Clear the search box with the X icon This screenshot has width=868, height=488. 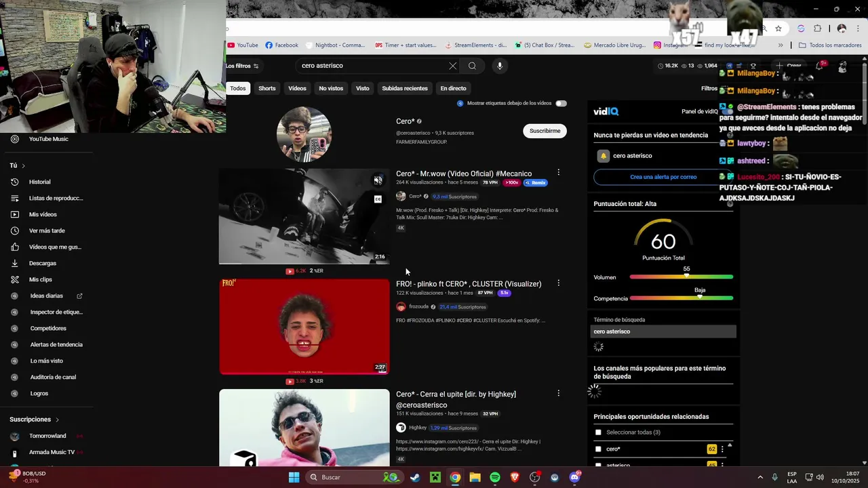tap(453, 66)
